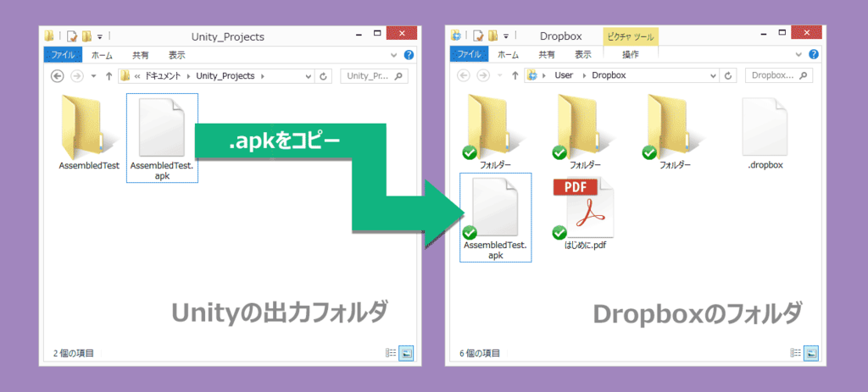Open 表示 tab in Unity_Projects window
This screenshot has width=868, height=392.
(x=177, y=55)
